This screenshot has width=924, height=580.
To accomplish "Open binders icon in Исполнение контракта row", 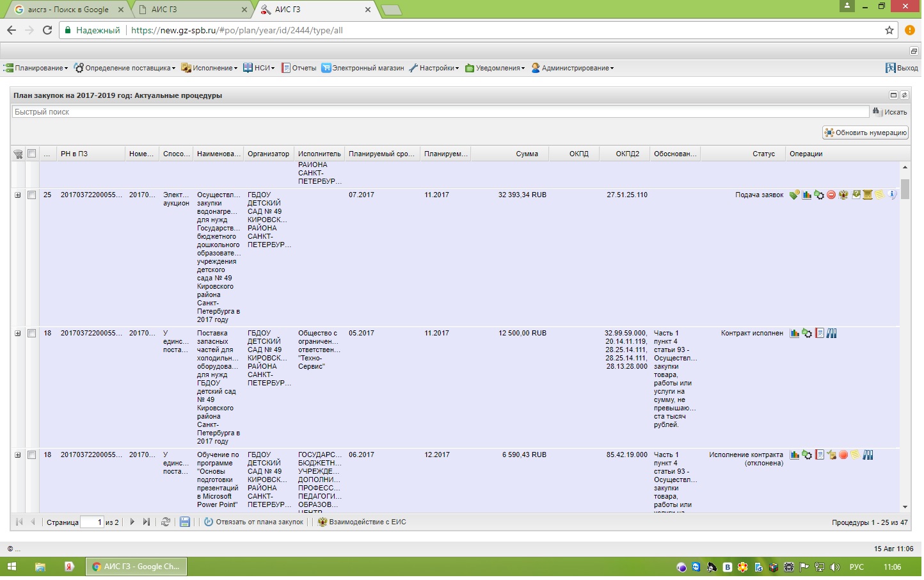I will 868,455.
